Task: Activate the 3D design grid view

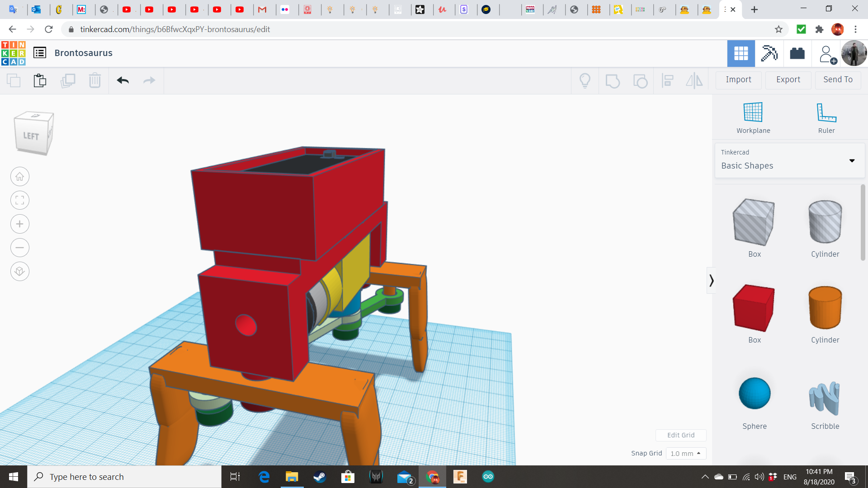Action: (x=741, y=53)
